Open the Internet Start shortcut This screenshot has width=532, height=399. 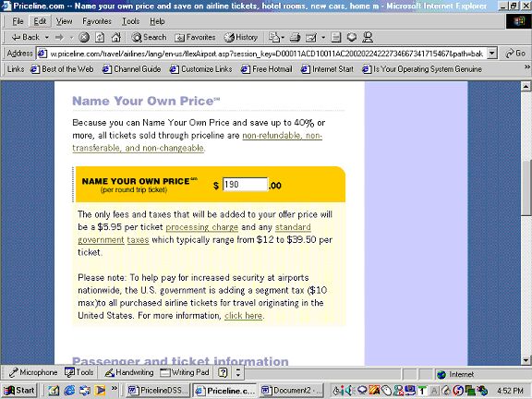pyautogui.click(x=327, y=69)
